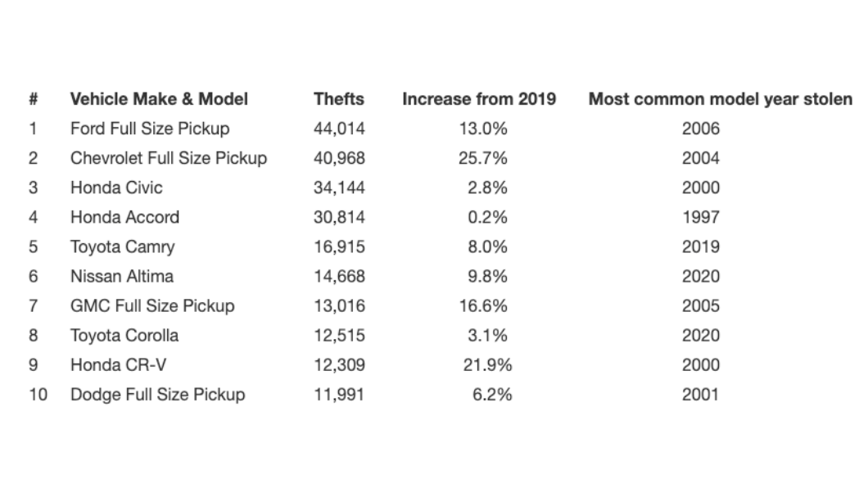Click the Increase from 2019 header
This screenshot has height=488, width=868.
pos(479,99)
